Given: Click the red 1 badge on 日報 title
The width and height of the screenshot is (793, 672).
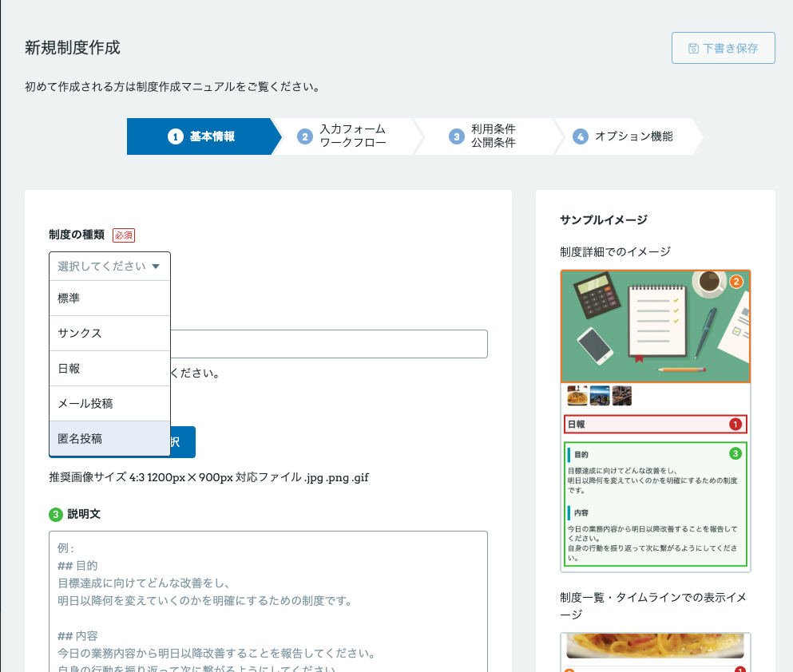Looking at the screenshot, I should pos(736,425).
